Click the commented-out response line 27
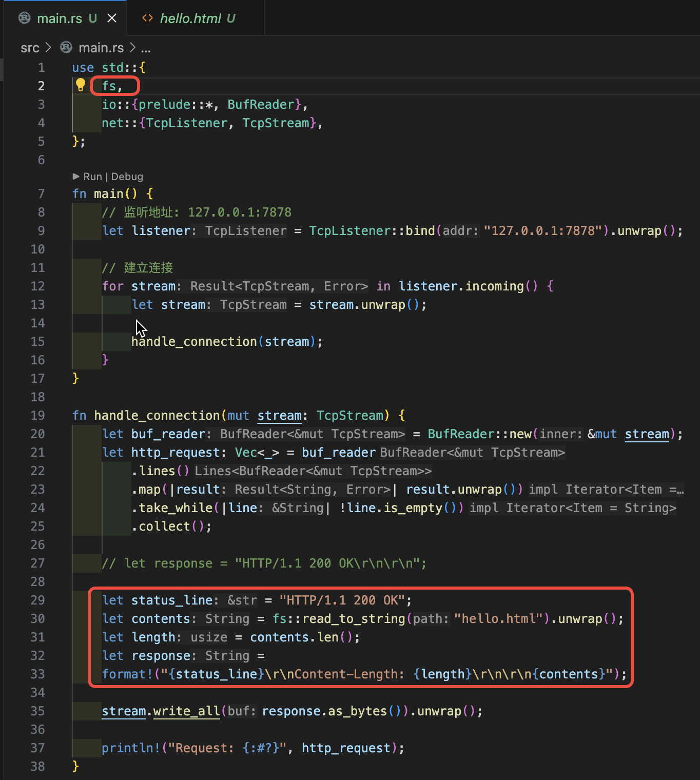 264,563
